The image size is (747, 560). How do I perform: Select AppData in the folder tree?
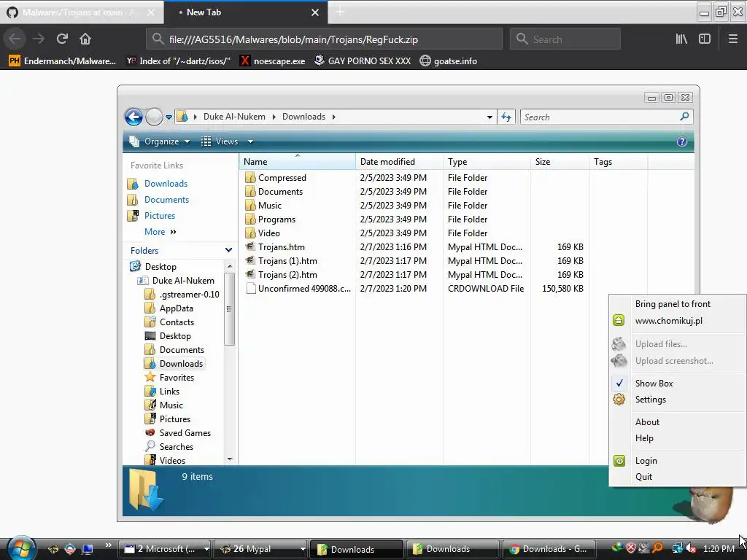176,308
